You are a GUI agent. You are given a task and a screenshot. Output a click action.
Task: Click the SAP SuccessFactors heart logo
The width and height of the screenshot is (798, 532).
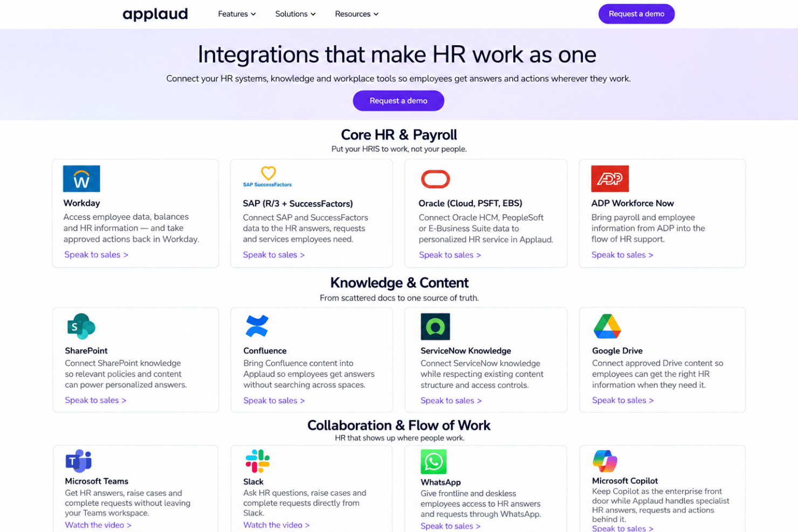point(268,177)
